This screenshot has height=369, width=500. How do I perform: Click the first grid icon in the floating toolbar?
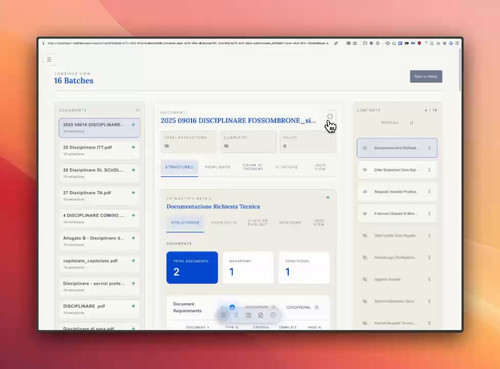click(224, 315)
